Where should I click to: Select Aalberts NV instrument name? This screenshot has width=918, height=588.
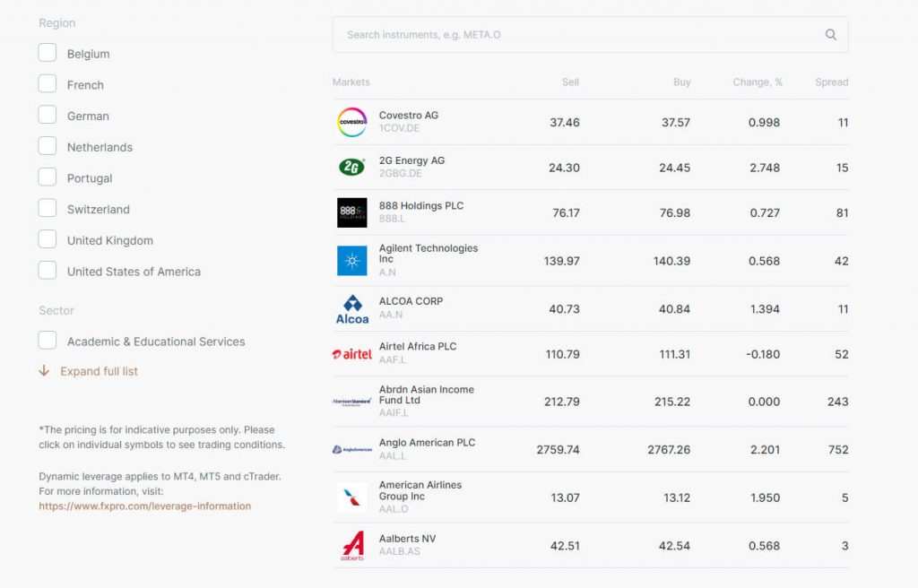(x=408, y=538)
